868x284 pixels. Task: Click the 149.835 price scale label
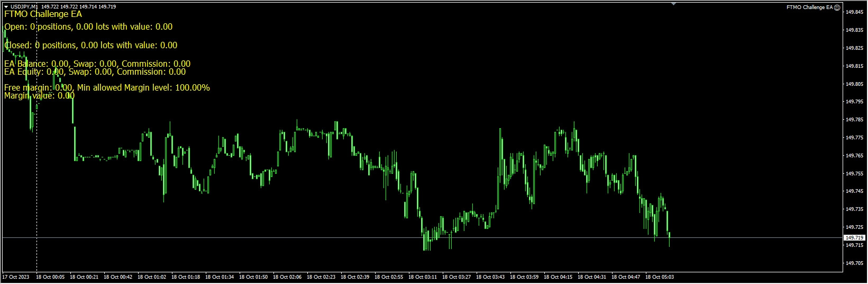click(x=854, y=30)
